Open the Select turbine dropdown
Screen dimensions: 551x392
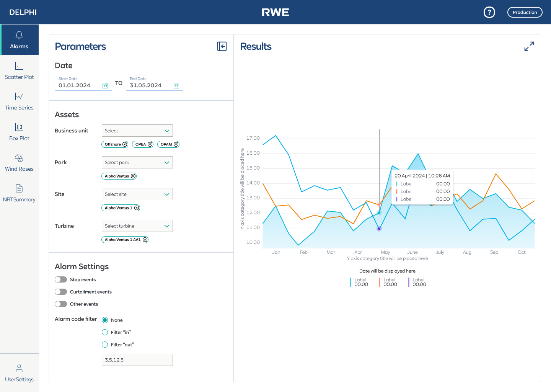pos(137,226)
